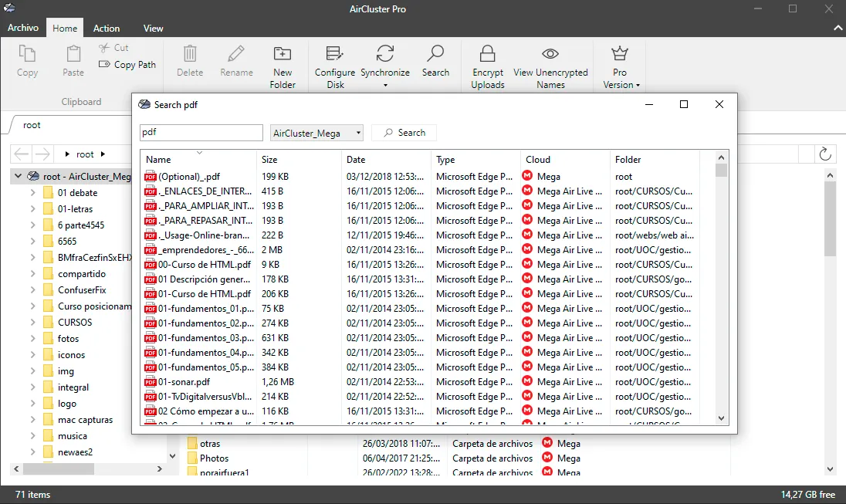Create a New Folder

[x=283, y=67]
